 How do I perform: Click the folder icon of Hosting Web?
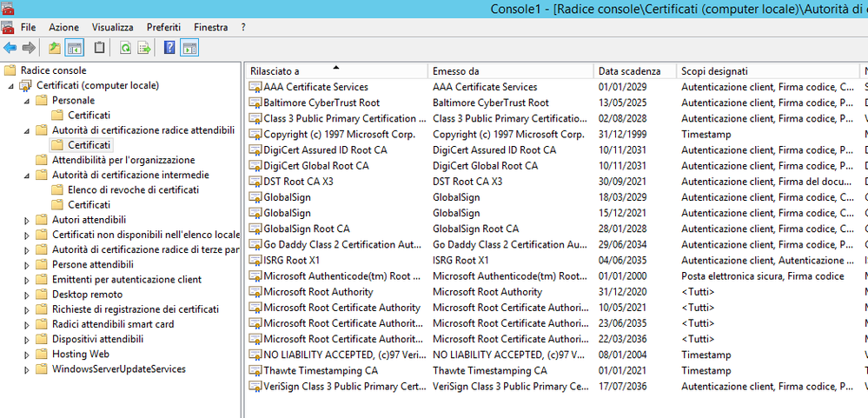click(42, 354)
